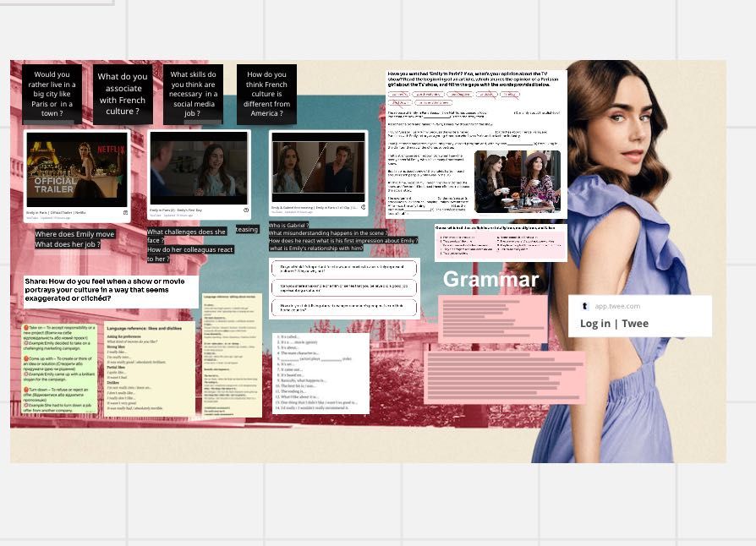Screen dimensions: 756x546
Task: Select the 'Share: How do you feel' text box
Action: point(111,291)
